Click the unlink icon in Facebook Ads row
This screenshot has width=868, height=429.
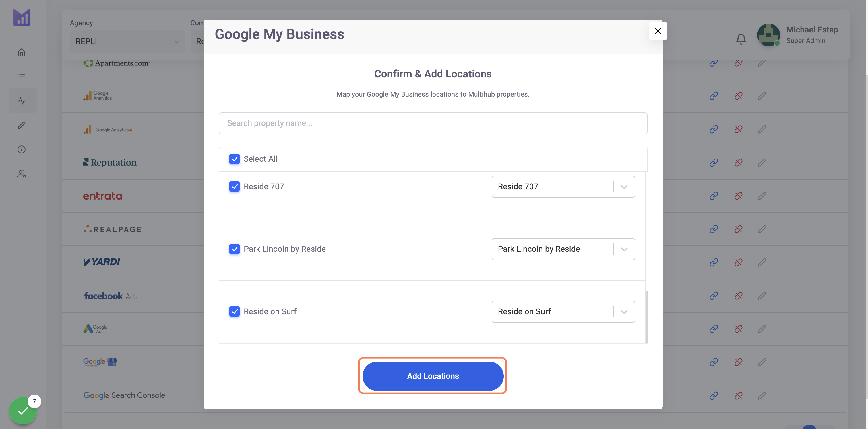pos(738,296)
